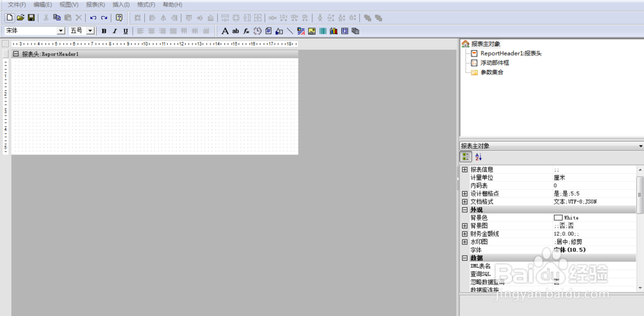Expand the 财务金额线 property

coord(464,234)
